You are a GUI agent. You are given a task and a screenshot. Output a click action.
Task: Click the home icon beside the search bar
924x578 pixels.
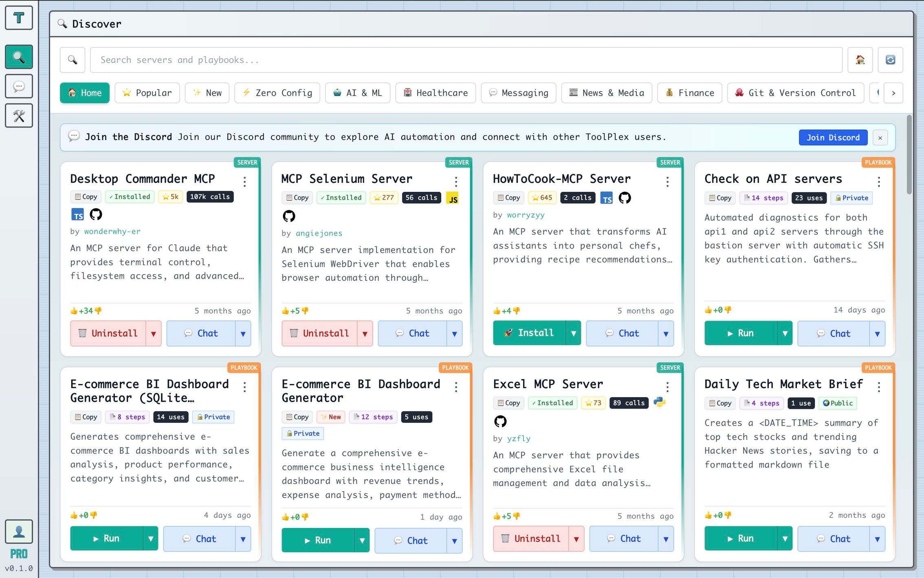coord(860,59)
